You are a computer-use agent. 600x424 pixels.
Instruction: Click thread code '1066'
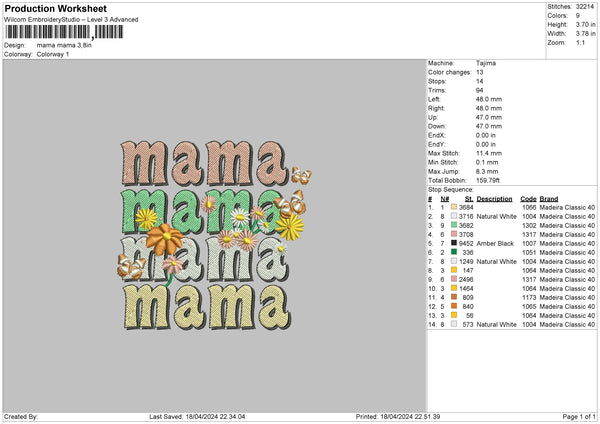529,207
